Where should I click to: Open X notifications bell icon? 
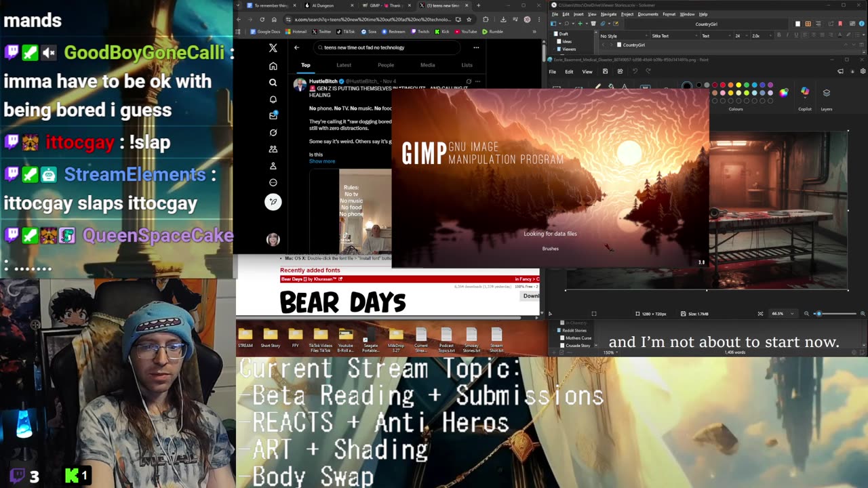(x=273, y=99)
